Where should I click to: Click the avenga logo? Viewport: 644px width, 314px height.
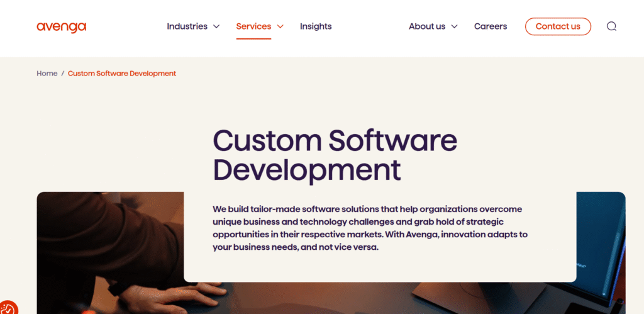[62, 27]
